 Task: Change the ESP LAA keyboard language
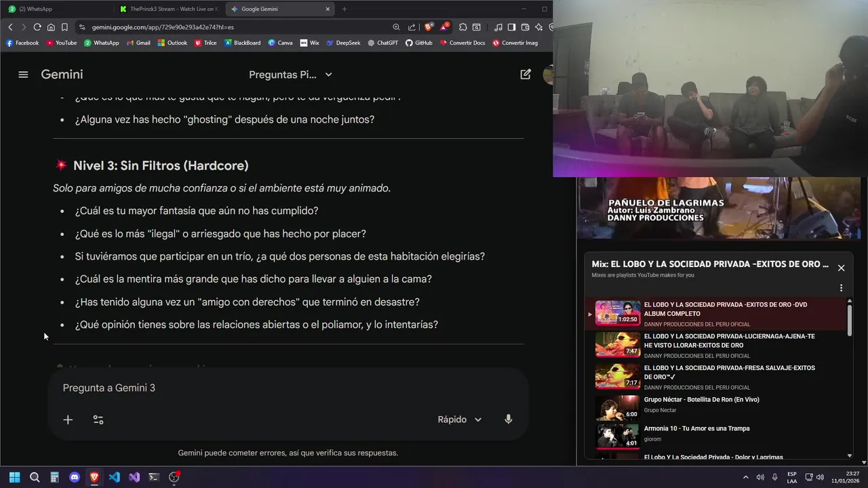tap(792, 477)
